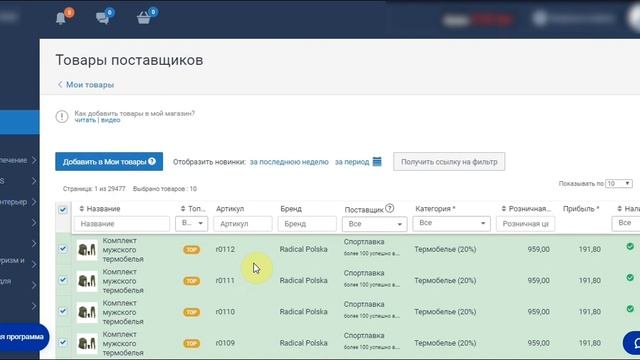The width and height of the screenshot is (640, 360).
Task: Click the читать link
Action: pyautogui.click(x=85, y=120)
